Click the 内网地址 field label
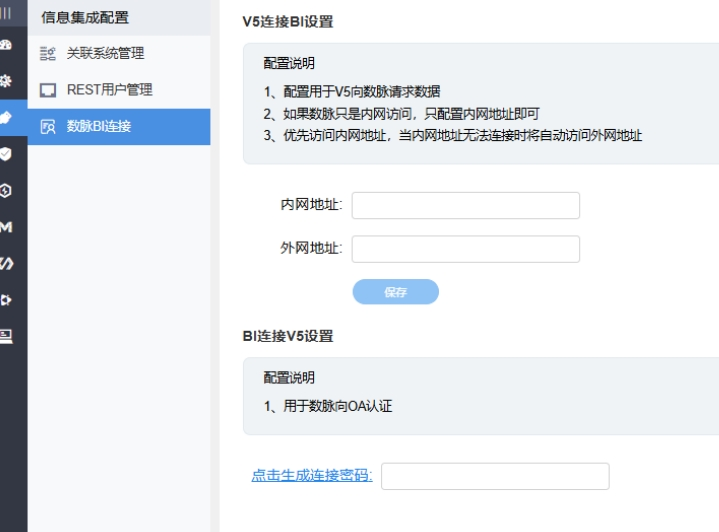This screenshot has height=532, width=719. [311, 205]
